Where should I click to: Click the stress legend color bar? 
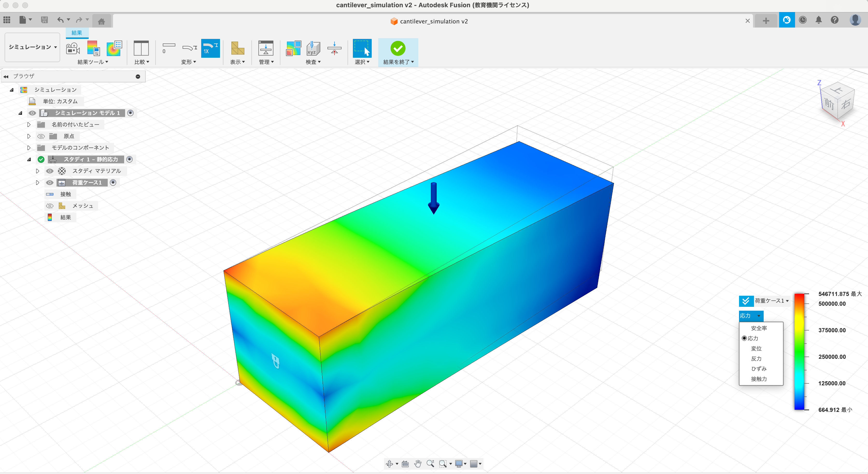tap(799, 352)
